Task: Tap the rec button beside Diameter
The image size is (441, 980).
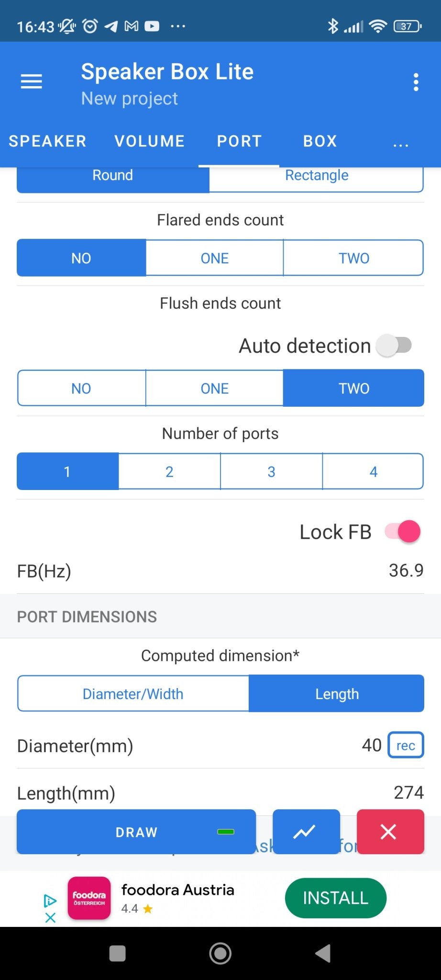Action: point(406,745)
